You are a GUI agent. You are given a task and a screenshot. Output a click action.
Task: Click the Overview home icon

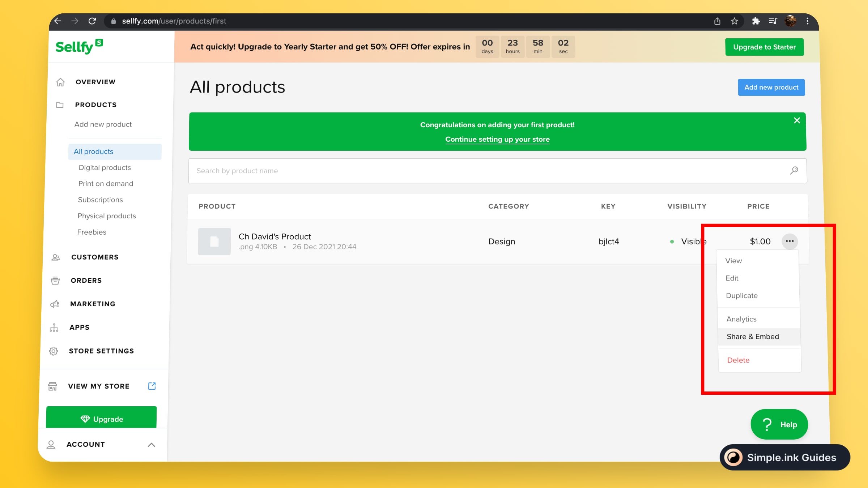pos(60,82)
